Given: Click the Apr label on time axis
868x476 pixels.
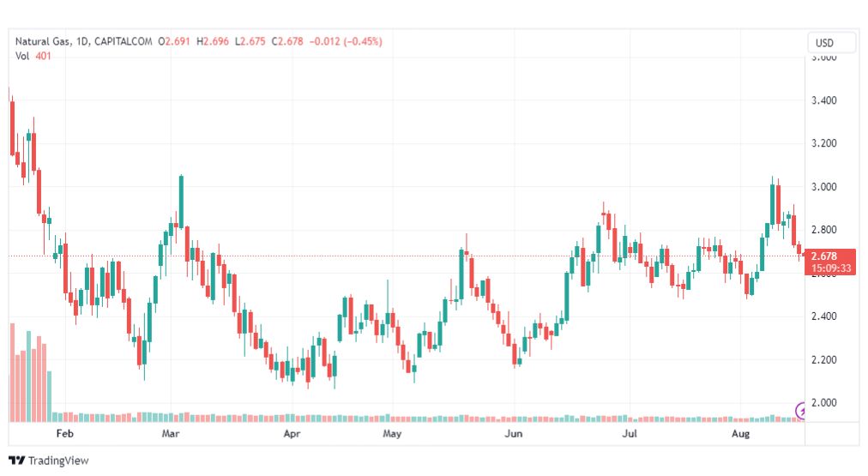Looking at the screenshot, I should [x=292, y=433].
